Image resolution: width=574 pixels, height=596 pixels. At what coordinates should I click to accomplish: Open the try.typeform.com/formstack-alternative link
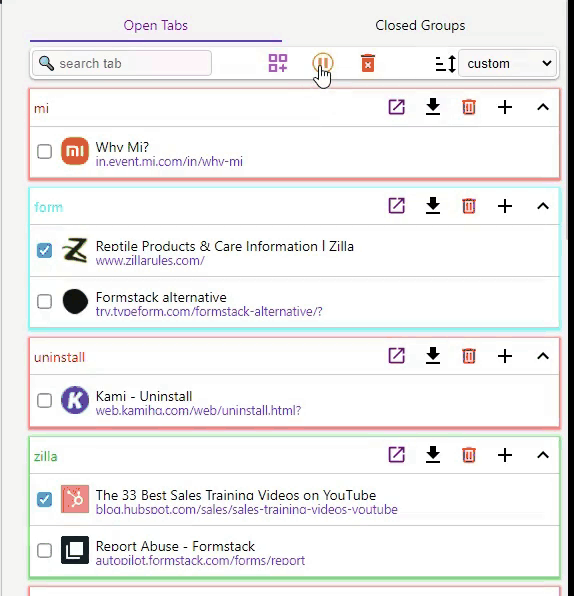(209, 312)
